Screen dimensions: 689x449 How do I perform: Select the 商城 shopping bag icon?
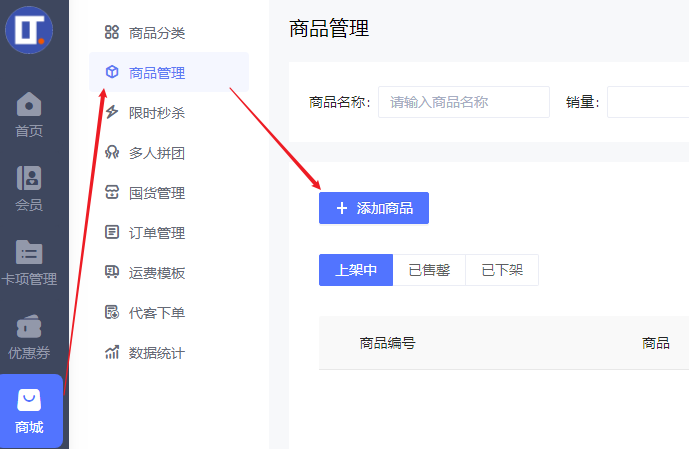click(x=29, y=400)
